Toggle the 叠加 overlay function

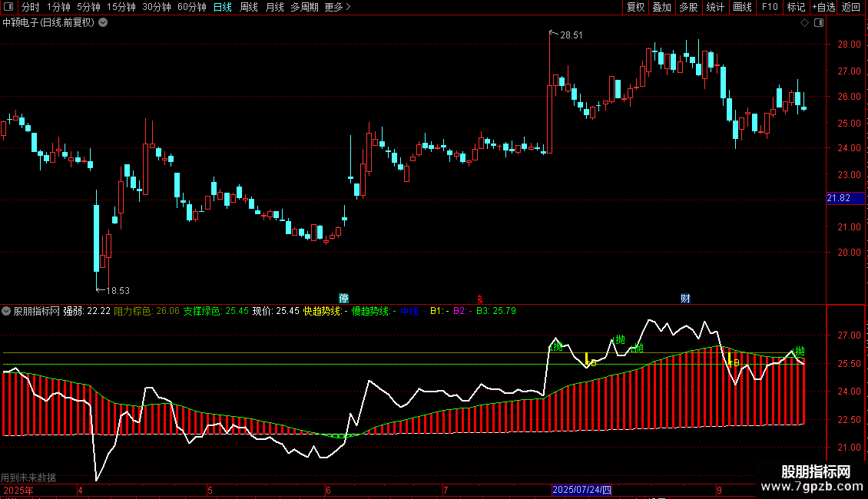click(x=661, y=7)
